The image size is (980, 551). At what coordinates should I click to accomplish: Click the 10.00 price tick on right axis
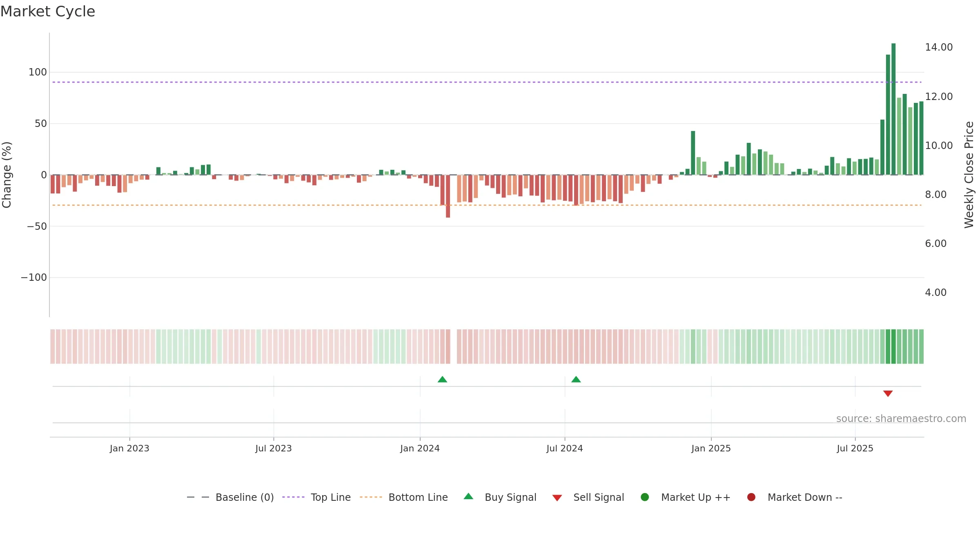pyautogui.click(x=939, y=146)
